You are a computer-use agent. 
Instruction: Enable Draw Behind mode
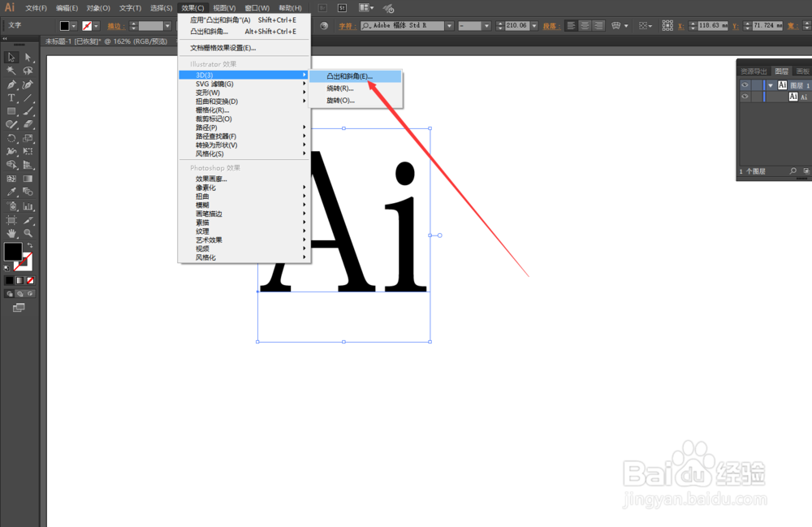point(19,293)
